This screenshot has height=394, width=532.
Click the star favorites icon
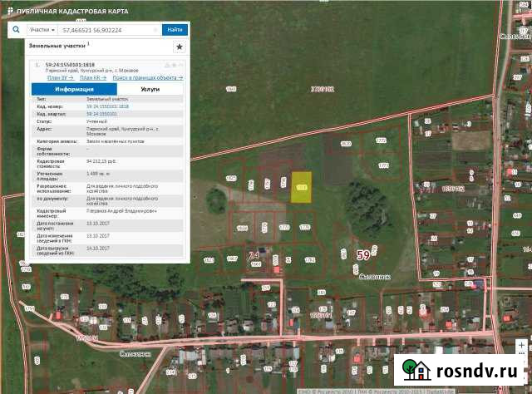tap(179, 47)
